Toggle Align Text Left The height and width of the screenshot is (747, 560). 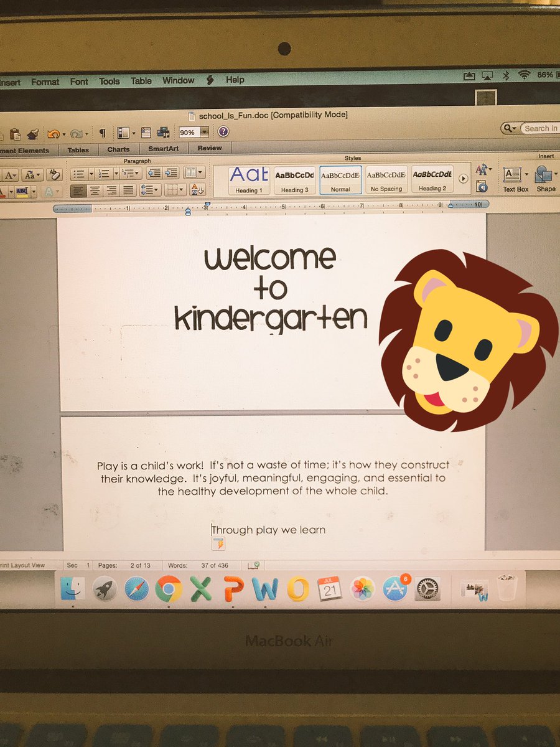pos(78,191)
